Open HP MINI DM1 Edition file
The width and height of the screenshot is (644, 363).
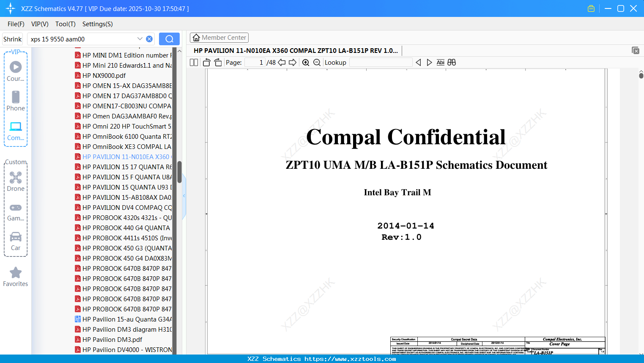pos(123,55)
